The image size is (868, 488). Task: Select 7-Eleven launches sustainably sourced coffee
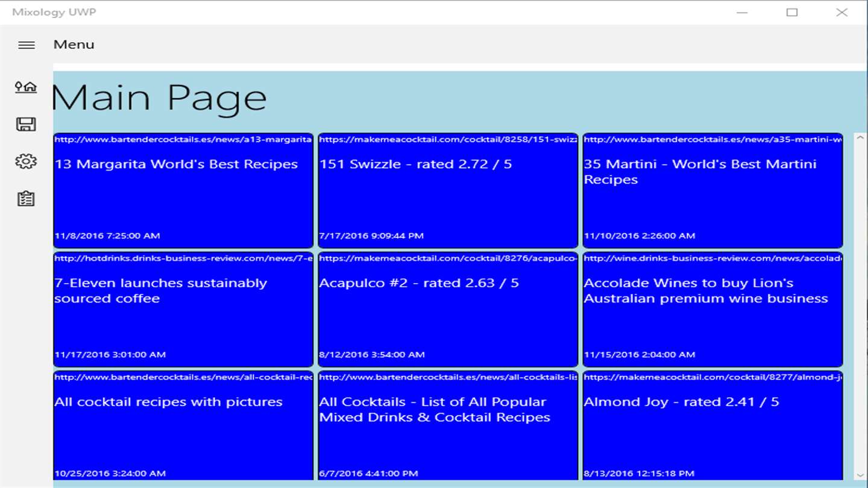click(x=183, y=309)
